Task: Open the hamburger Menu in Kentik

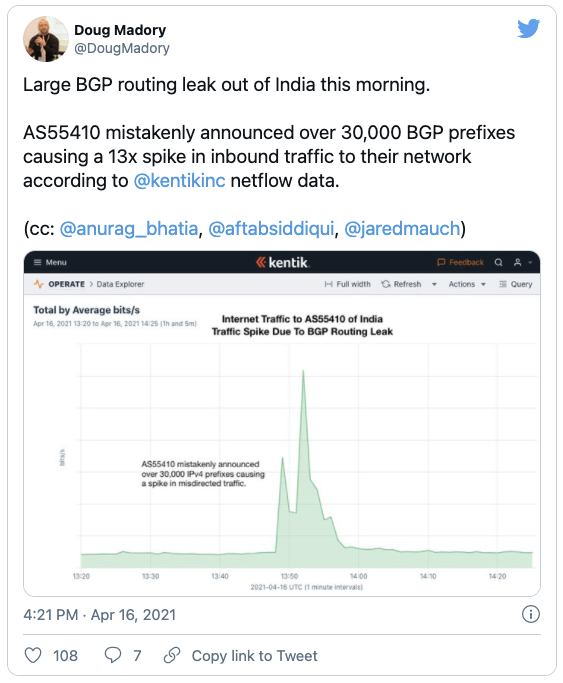Action: coord(50,262)
